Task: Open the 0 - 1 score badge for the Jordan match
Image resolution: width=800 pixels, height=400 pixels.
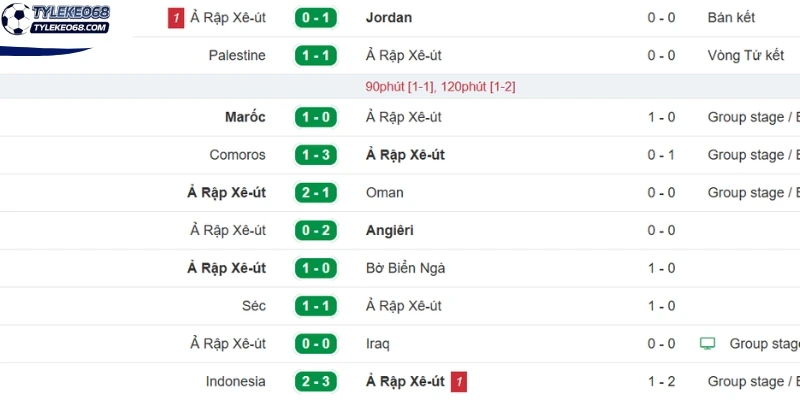Action: click(x=316, y=18)
